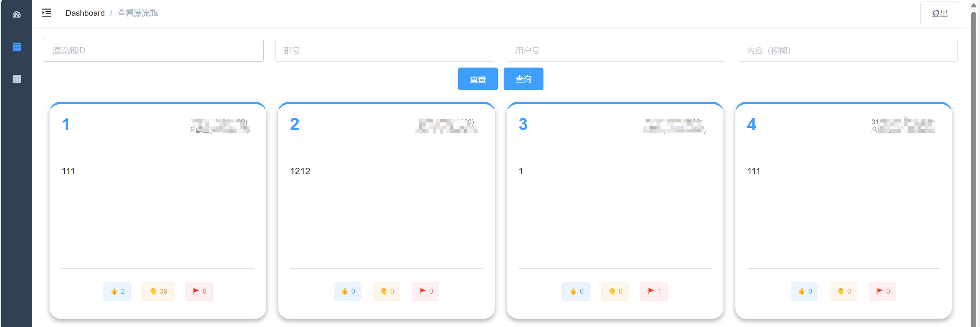Image resolution: width=980 pixels, height=327 pixels.
Task: Click the flag icon on bottle 4
Action: point(882,291)
